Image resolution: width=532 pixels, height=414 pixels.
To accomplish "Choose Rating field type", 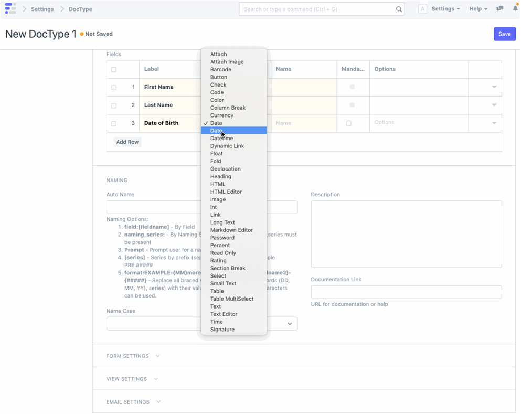I will coord(234,261).
